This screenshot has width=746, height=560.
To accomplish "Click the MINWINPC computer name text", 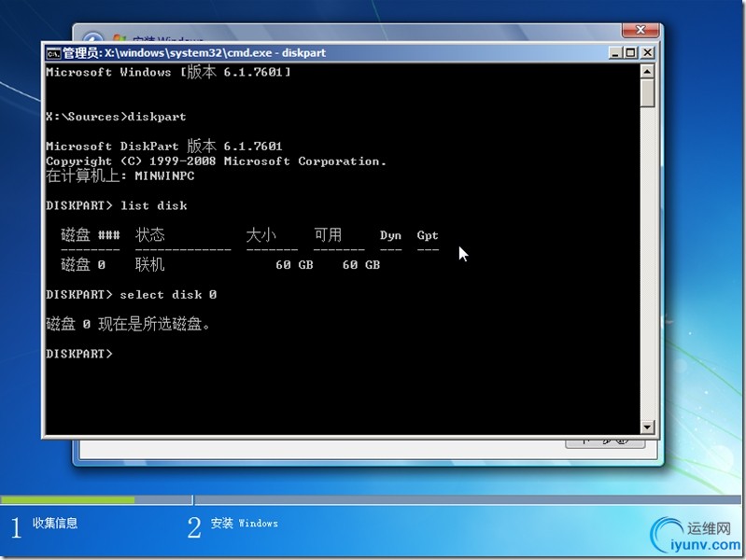I will (x=164, y=176).
